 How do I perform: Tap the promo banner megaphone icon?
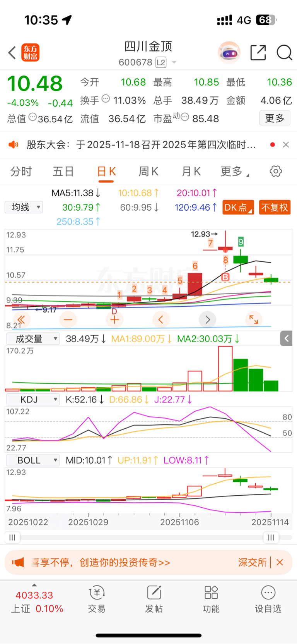tap(18, 562)
